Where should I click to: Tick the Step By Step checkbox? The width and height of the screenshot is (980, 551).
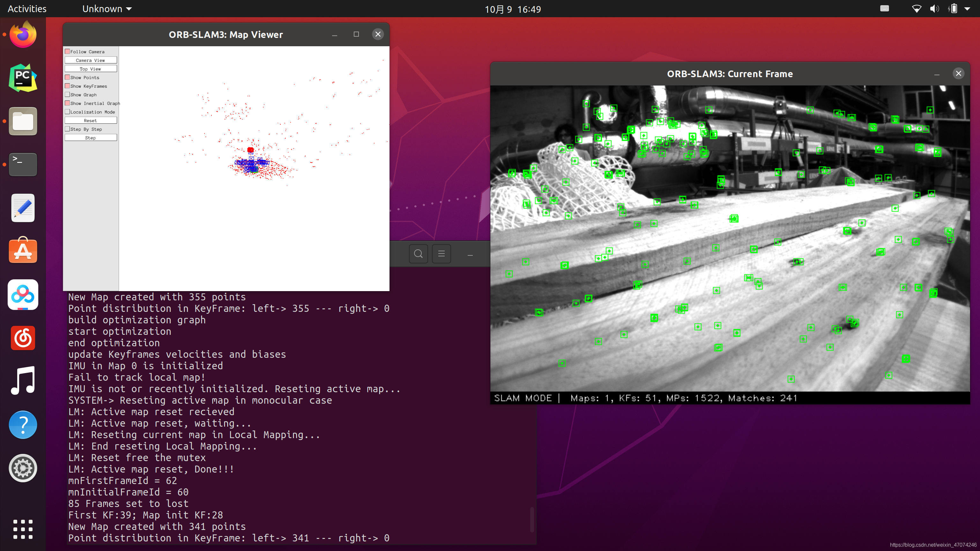[x=67, y=129]
